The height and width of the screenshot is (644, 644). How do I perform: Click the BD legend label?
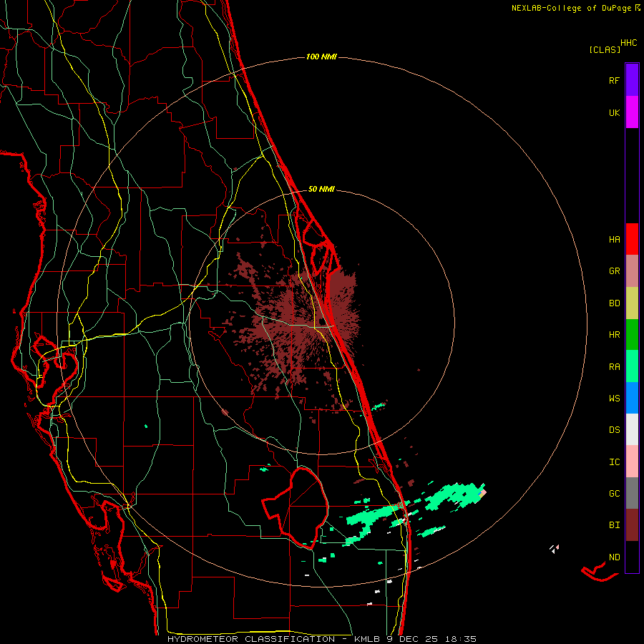pos(614,303)
